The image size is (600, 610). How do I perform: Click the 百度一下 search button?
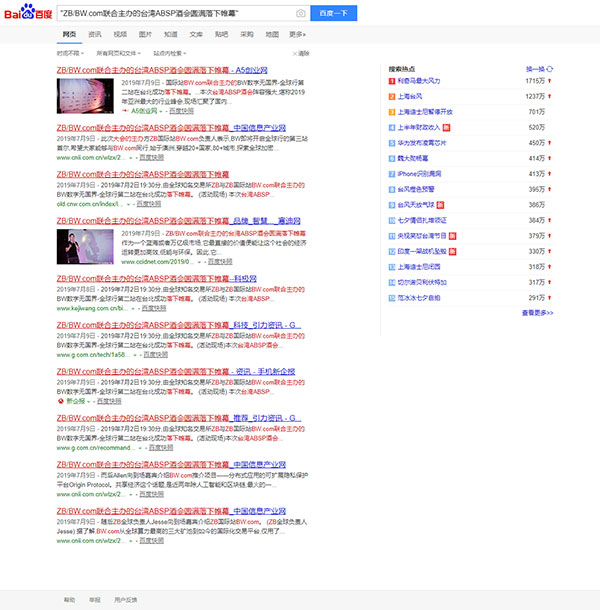pyautogui.click(x=333, y=13)
